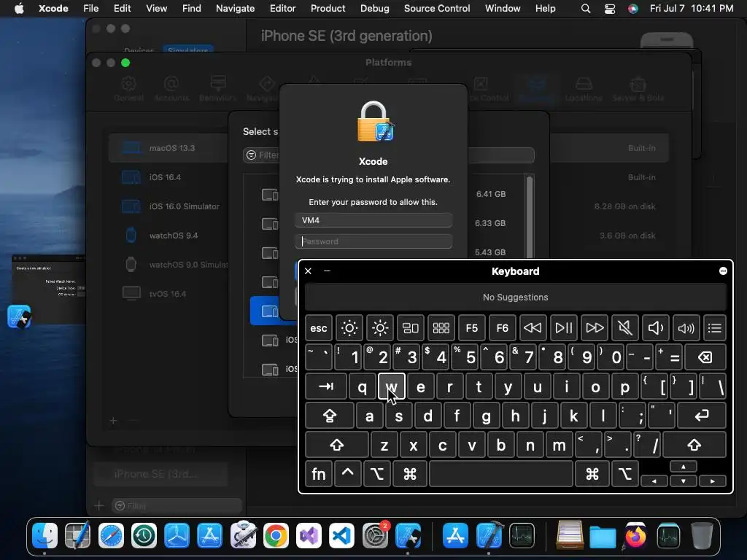Tap the down arrow key
This screenshot has width=747, height=560.
[683, 481]
